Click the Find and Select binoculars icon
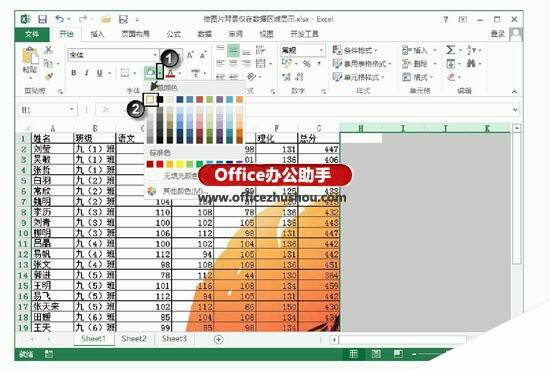The image size is (550, 370). point(471,63)
